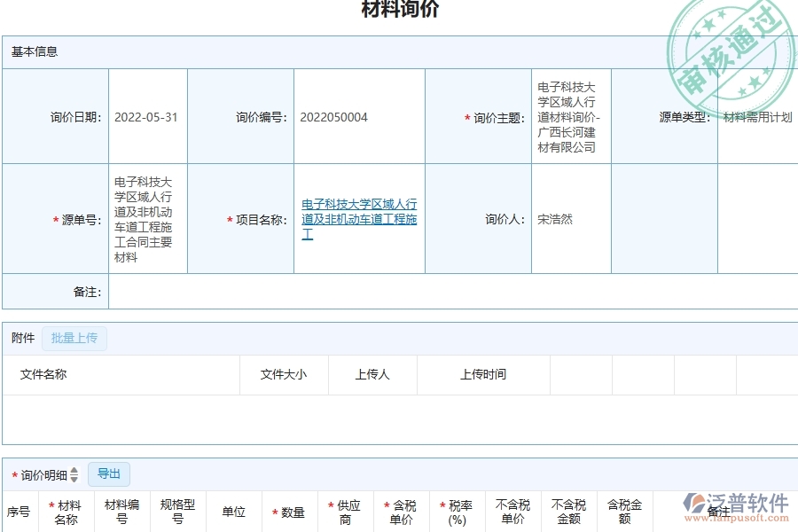Click the 导出 export button

click(109, 474)
